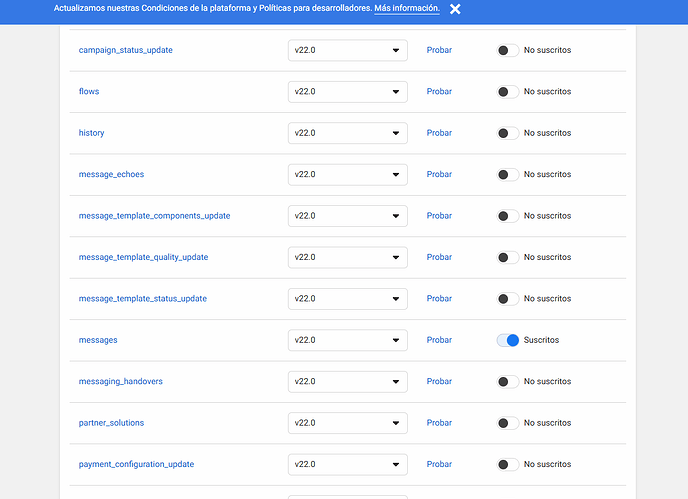Select the partner_solutions field name
Image resolution: width=688 pixels, height=499 pixels.
pyautogui.click(x=111, y=423)
